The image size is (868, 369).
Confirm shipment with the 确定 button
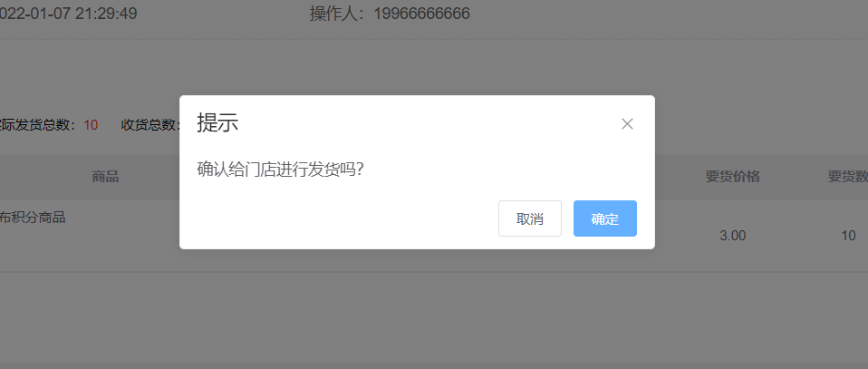[x=604, y=218]
